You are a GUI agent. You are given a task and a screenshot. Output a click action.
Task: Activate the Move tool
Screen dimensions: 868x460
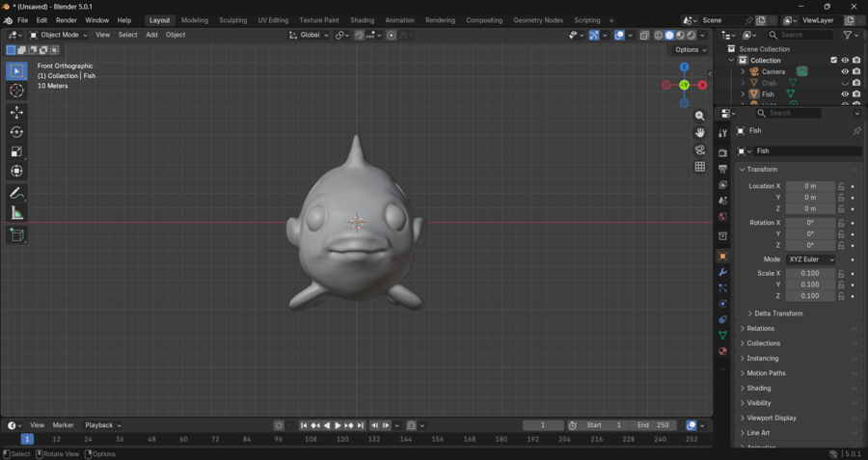click(x=16, y=113)
